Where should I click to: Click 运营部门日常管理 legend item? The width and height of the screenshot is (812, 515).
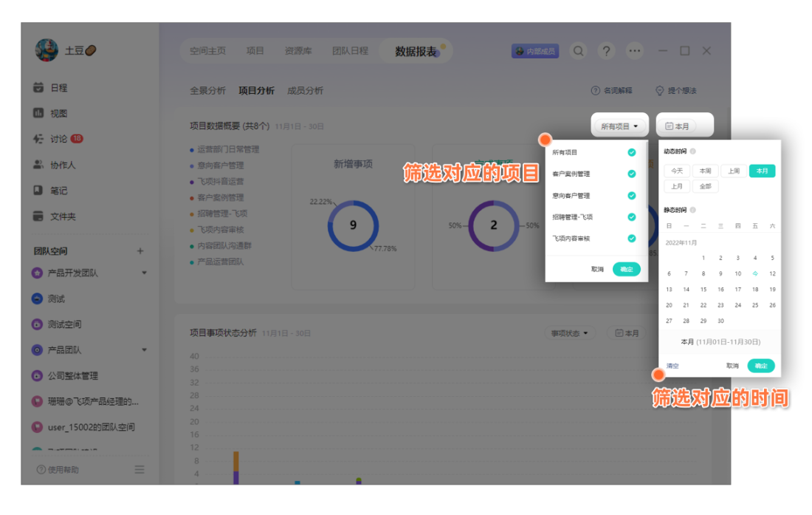224,149
